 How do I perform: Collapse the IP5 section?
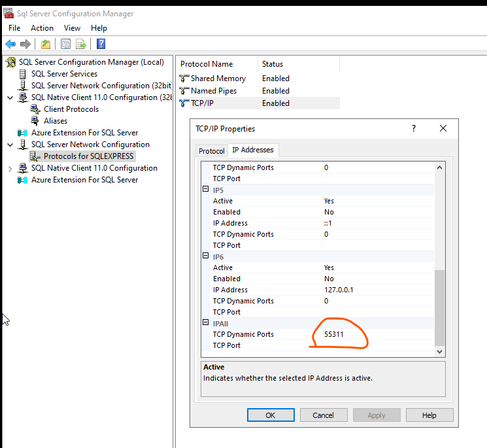pyautogui.click(x=206, y=188)
